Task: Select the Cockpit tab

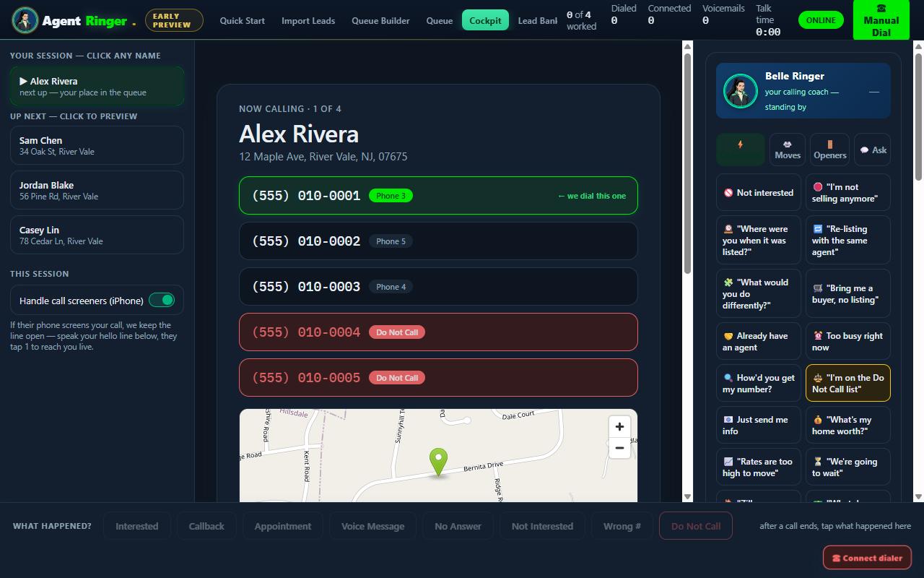Action: pyautogui.click(x=485, y=20)
